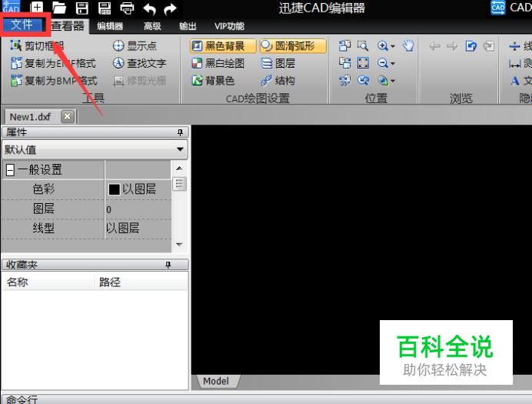The height and width of the screenshot is (404, 532).
Task: Click the second-row left icon in 位置 group
Action: 344,63
